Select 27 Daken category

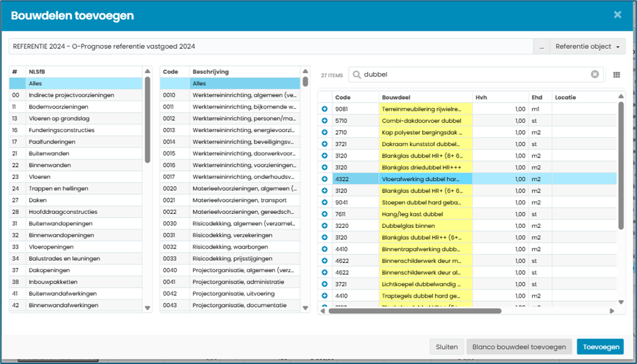76,200
